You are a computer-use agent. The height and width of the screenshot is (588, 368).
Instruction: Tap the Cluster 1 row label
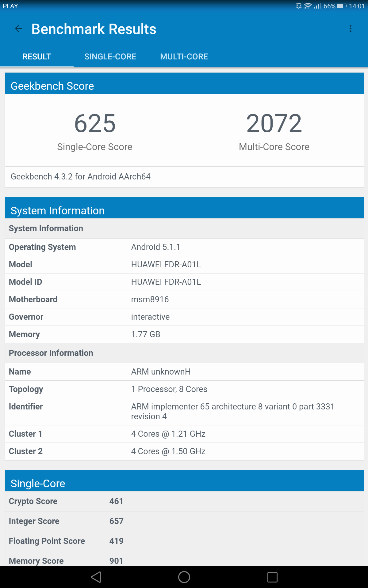tap(25, 434)
